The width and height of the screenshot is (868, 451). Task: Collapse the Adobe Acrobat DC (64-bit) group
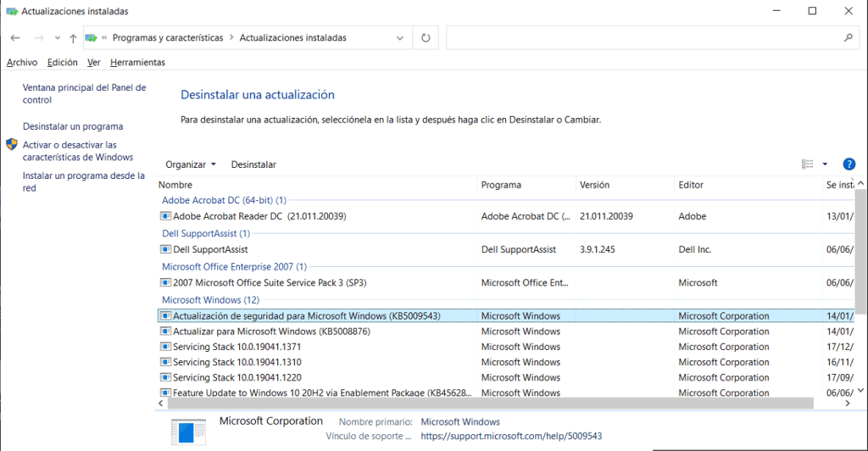click(x=224, y=200)
